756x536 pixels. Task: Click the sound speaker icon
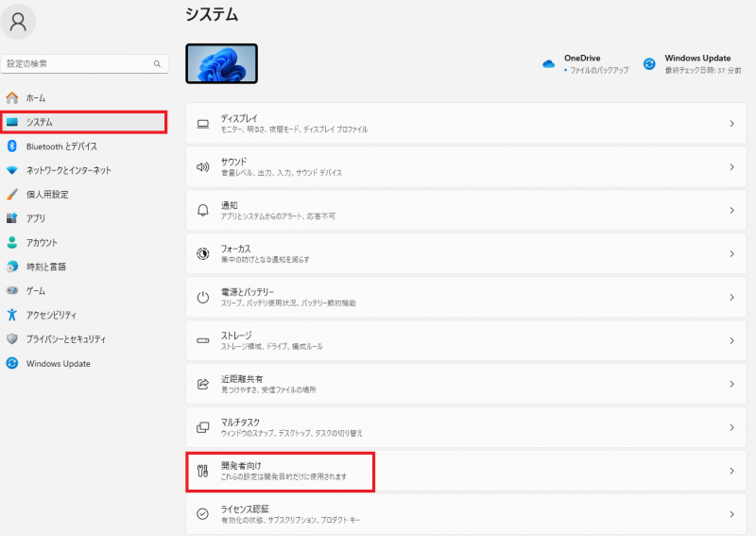202,167
